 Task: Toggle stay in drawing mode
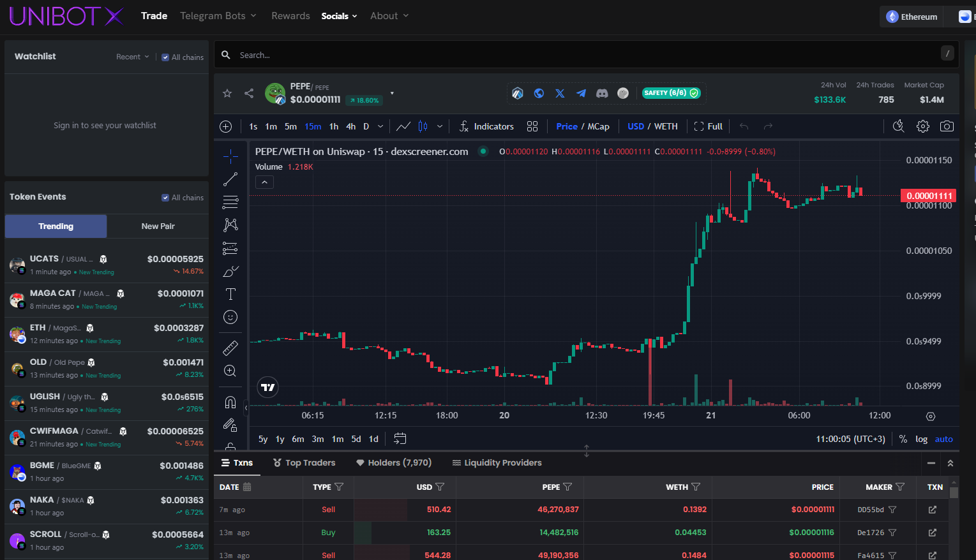point(230,425)
